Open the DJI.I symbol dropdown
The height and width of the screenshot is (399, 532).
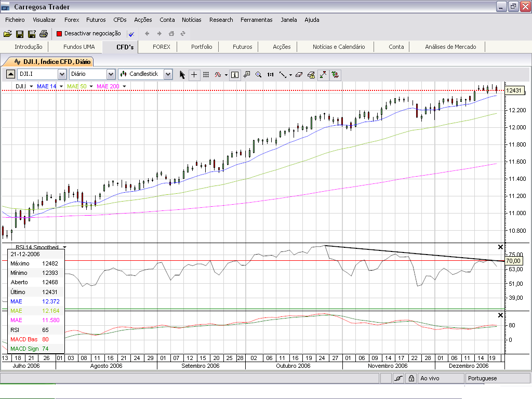click(62, 74)
